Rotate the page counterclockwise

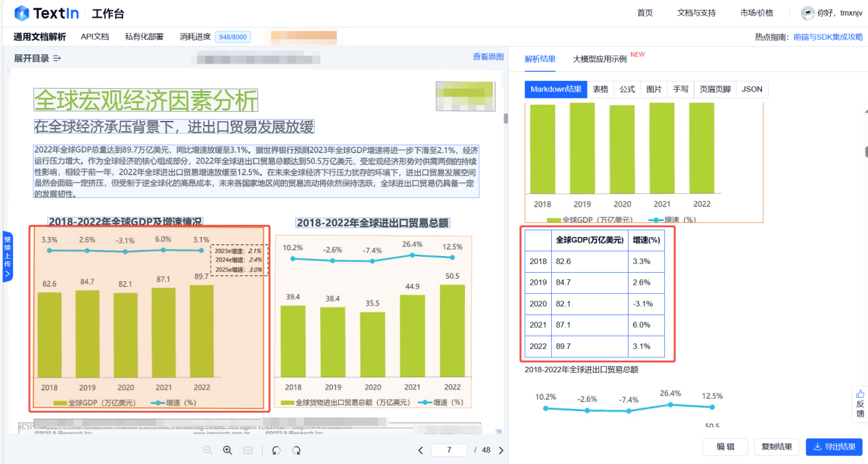point(276,450)
